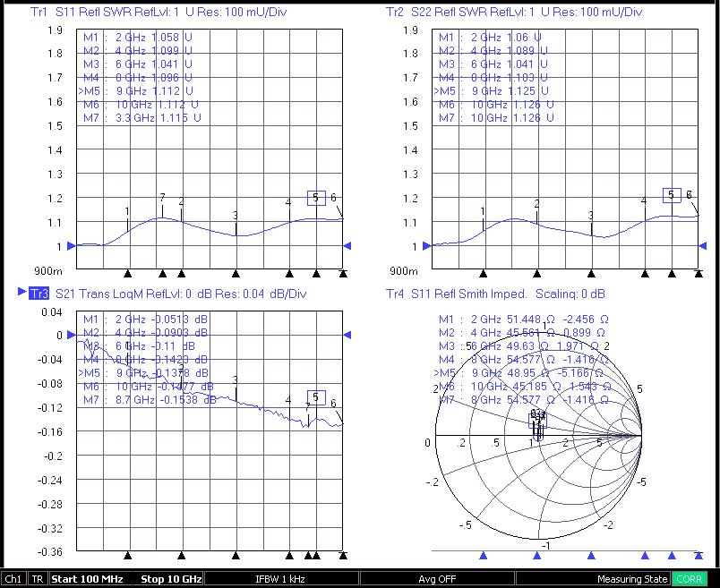The image size is (720, 588).
Task: Click Tr3 right reference triangle at 0 dB
Action: point(347,335)
